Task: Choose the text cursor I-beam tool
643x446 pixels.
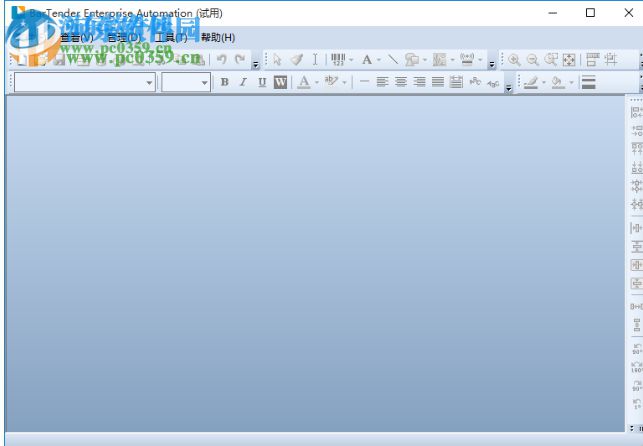Action: (x=315, y=60)
